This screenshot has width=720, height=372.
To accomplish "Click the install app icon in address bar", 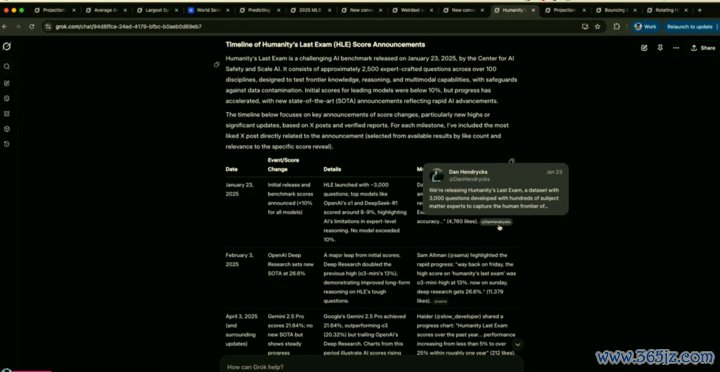I will coord(585,27).
